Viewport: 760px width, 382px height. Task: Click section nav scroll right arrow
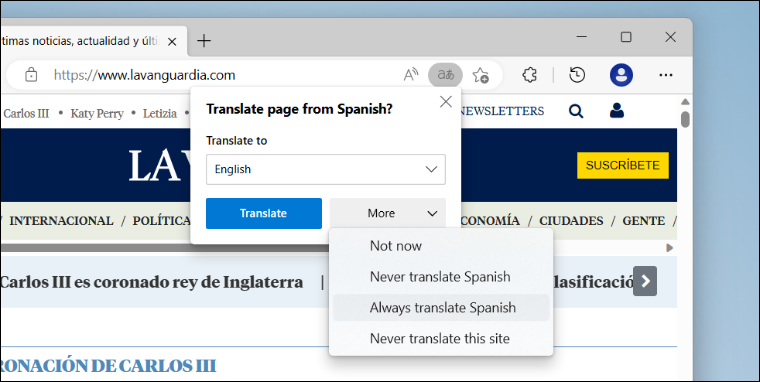point(670,248)
